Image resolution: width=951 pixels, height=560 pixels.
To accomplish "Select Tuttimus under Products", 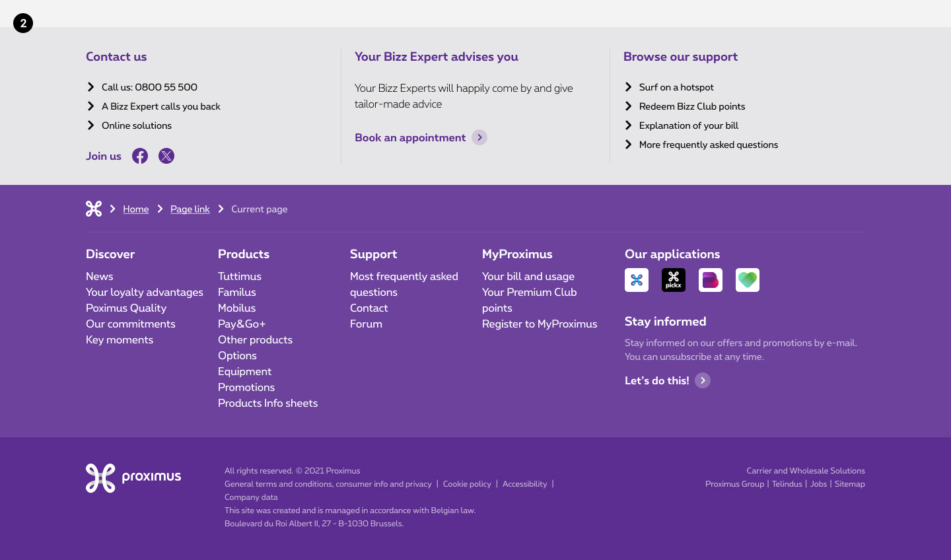I will [240, 276].
